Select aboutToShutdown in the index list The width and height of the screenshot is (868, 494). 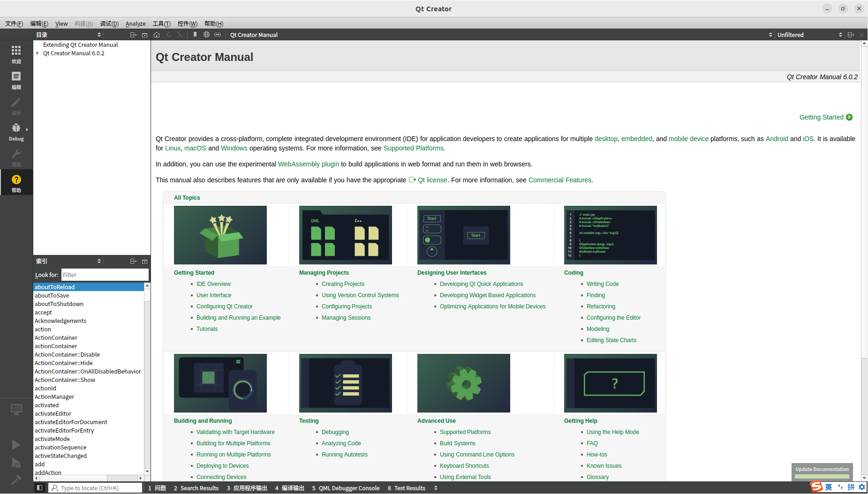tap(89, 304)
